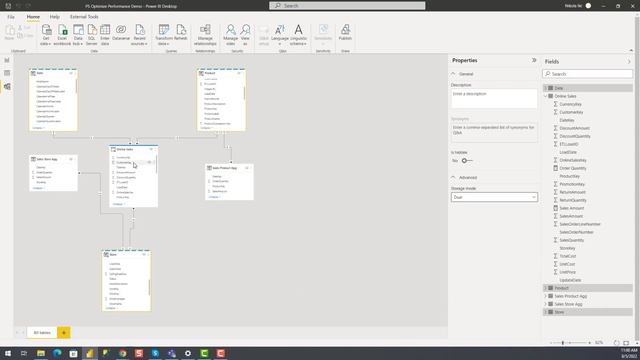Open the Storage mode dropdown
Image resolution: width=640 pixels, height=360 pixels.
[494, 197]
